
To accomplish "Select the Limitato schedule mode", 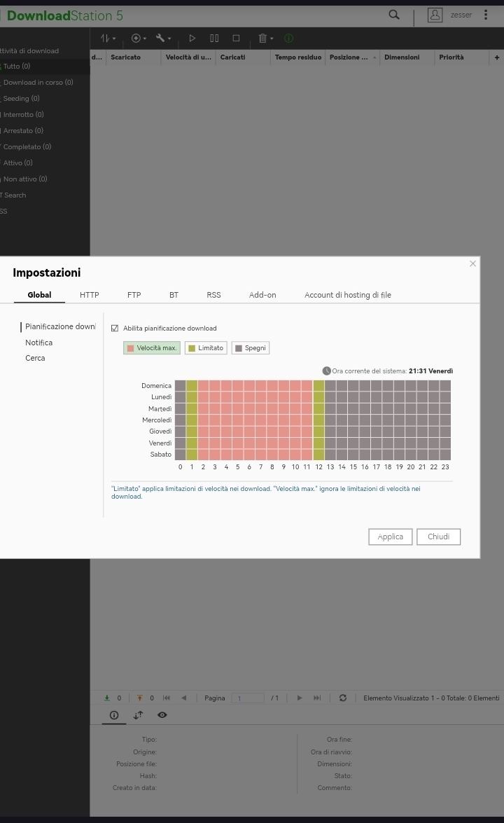I will (206, 348).
